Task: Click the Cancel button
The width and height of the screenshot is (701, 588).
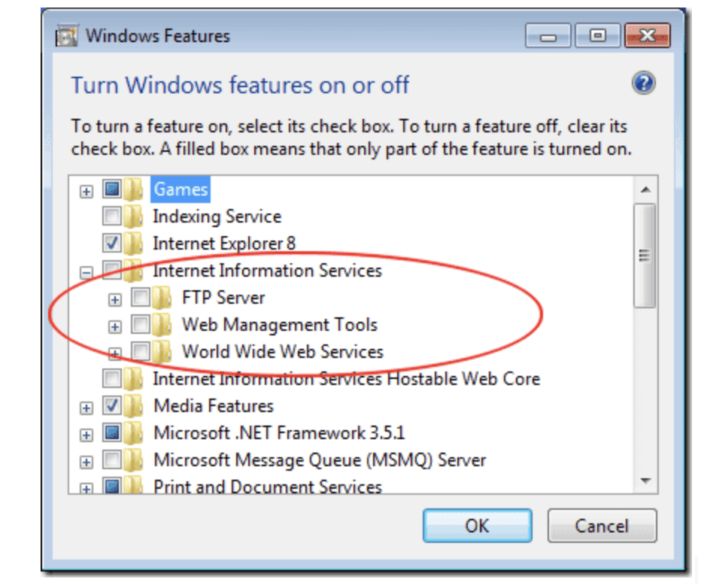Action: [x=602, y=526]
